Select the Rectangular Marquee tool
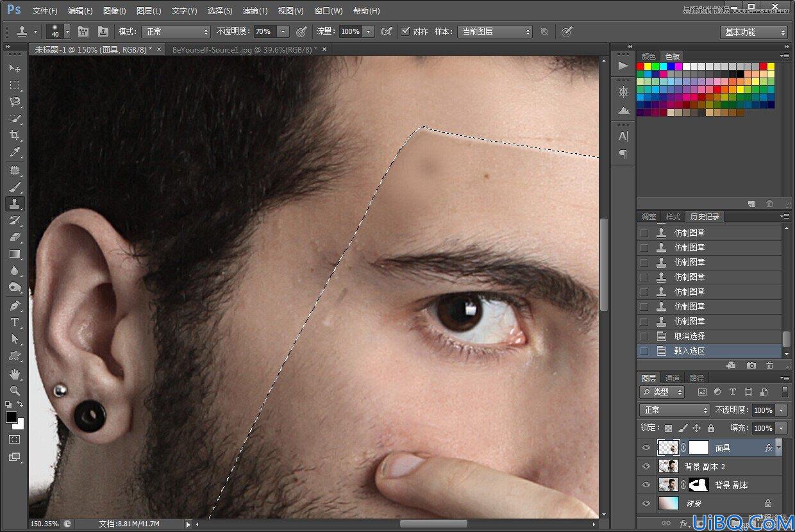 [15, 85]
